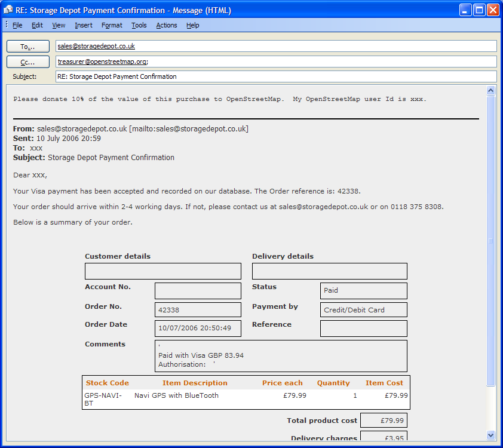Open the Format menu
The width and height of the screenshot is (503, 448).
coord(112,25)
